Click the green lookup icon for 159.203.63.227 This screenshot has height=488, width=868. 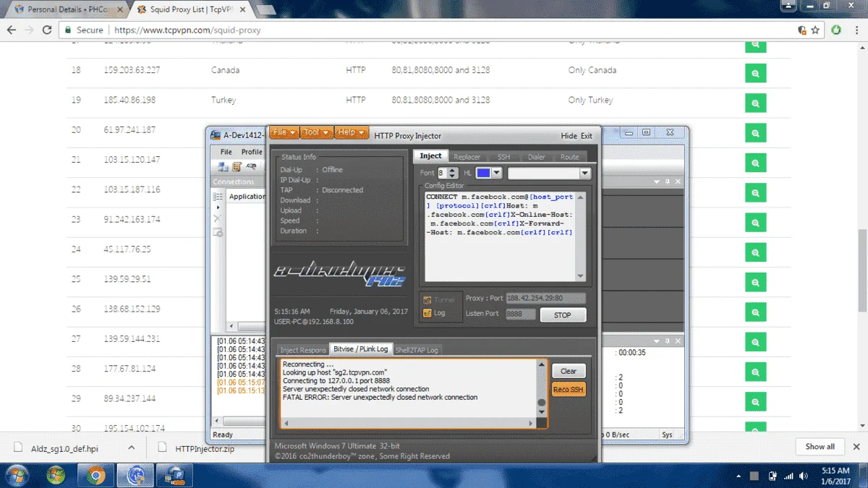click(x=755, y=74)
